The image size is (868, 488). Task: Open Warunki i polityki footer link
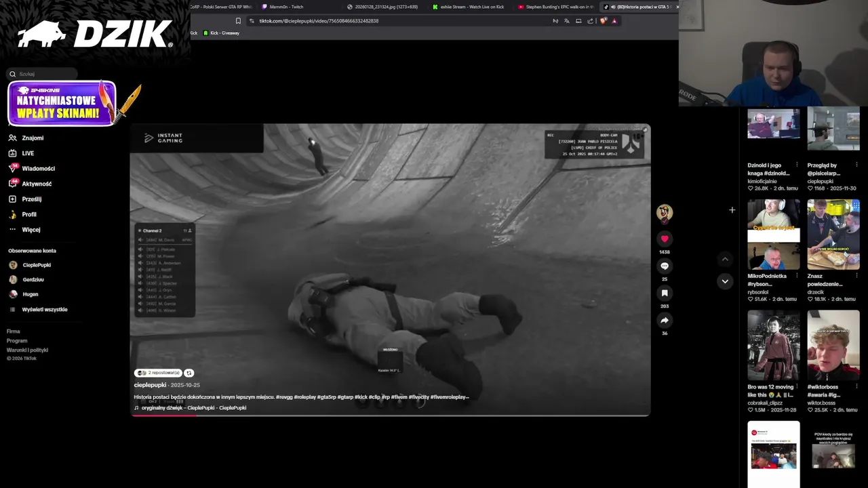tap(27, 350)
